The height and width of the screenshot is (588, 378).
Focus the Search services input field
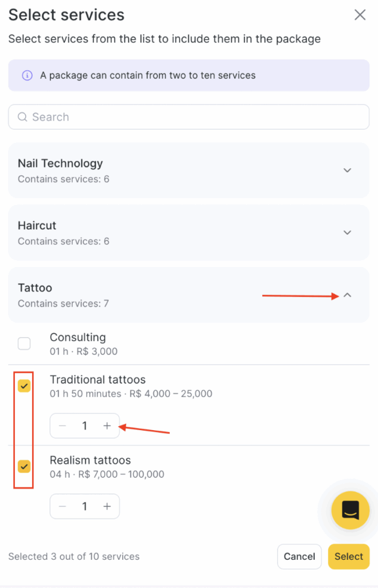point(189,117)
